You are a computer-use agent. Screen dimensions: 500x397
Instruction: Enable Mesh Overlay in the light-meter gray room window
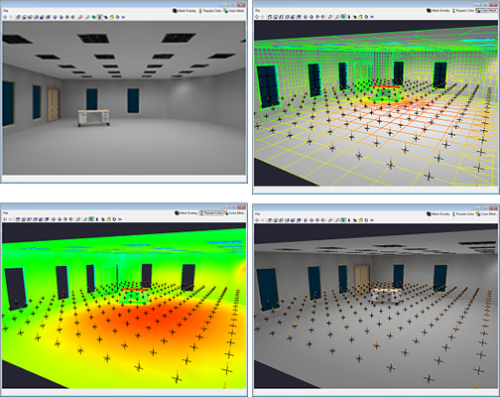(438, 214)
